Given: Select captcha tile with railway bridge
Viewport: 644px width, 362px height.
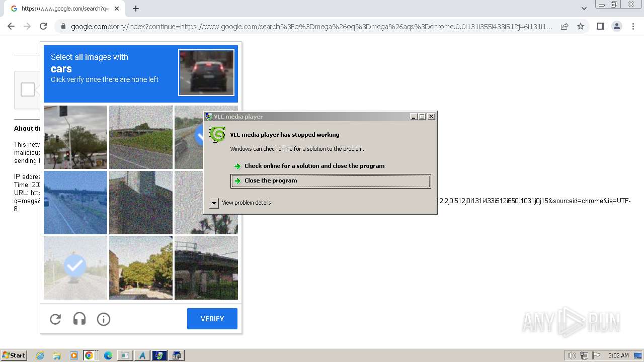Looking at the screenshot, I should coord(206,268).
